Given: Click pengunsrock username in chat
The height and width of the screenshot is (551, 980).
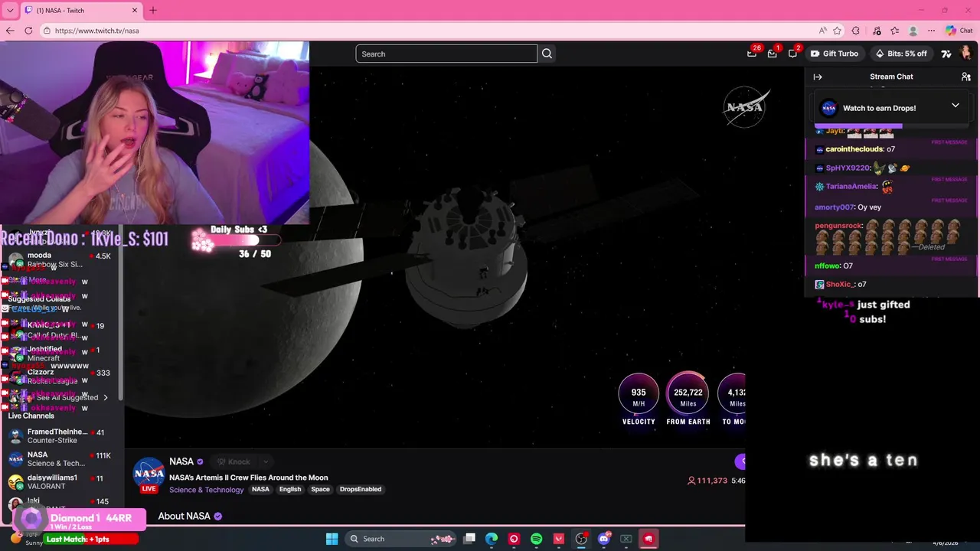Looking at the screenshot, I should point(839,226).
